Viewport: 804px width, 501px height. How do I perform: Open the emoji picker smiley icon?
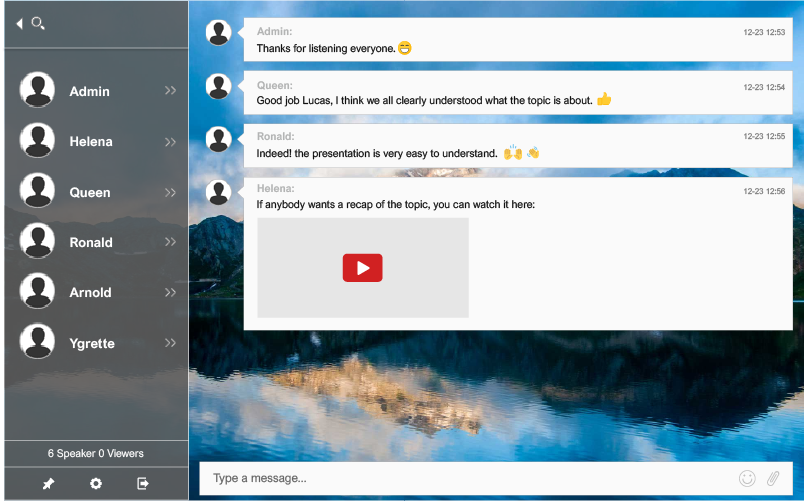[x=746, y=478]
